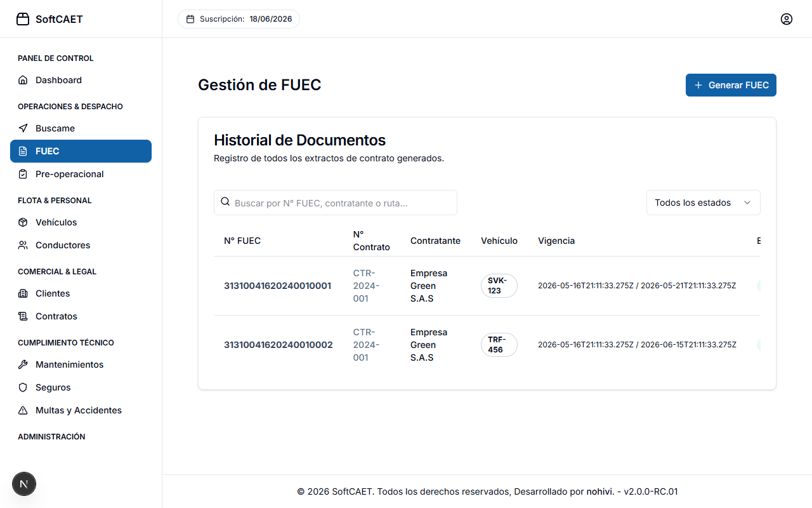Click CTR-2024-001 in first row
Screen dimensions: 812x508
click(x=367, y=286)
